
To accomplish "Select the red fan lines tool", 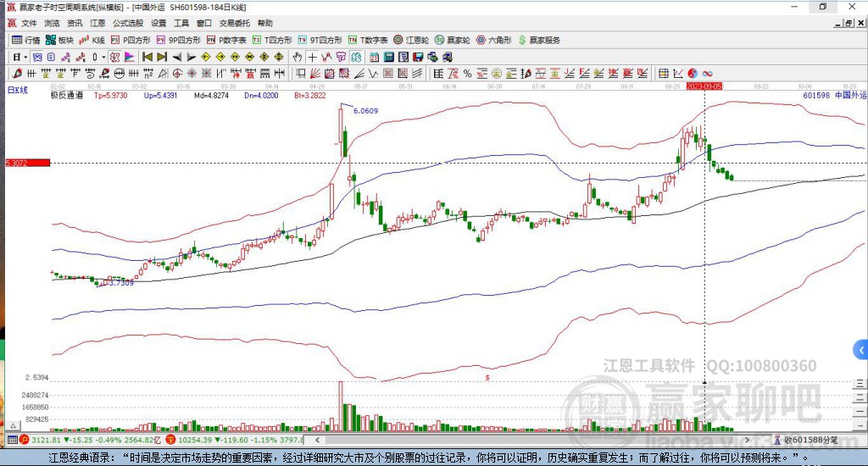I will click(x=315, y=73).
